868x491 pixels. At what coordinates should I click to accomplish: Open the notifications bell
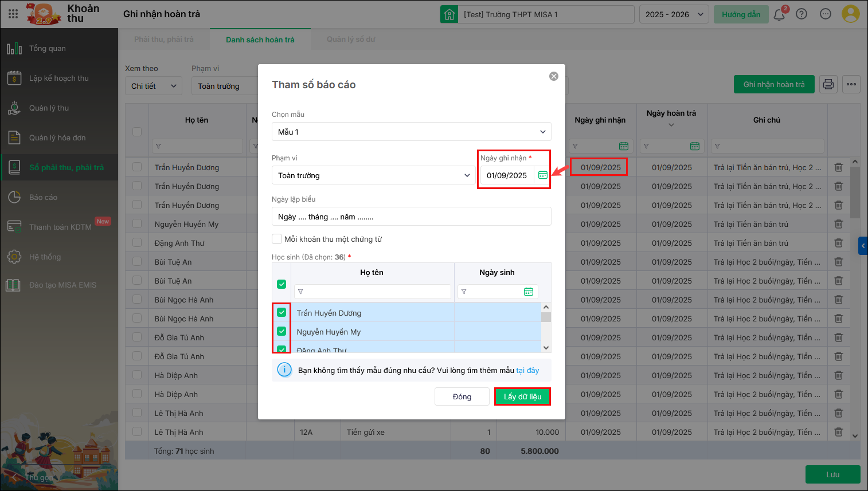(779, 14)
